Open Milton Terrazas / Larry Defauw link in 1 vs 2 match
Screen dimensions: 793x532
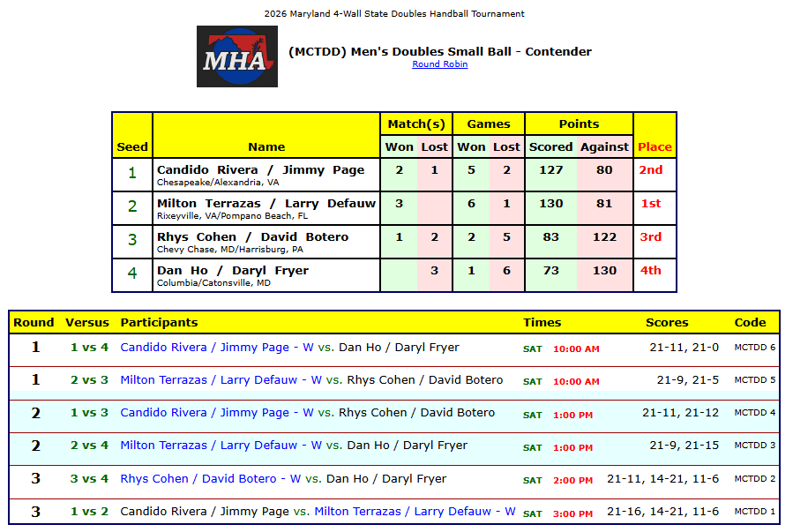(x=415, y=512)
